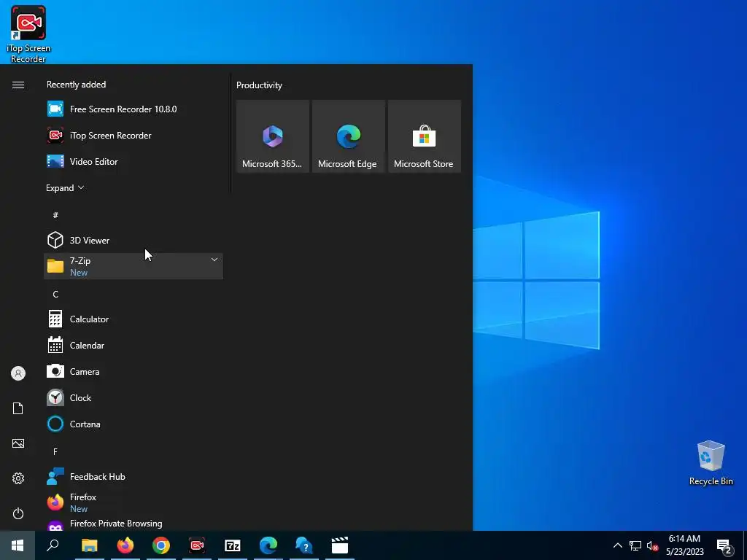
Task: Open Microsoft Edge from taskbar
Action: click(268, 545)
